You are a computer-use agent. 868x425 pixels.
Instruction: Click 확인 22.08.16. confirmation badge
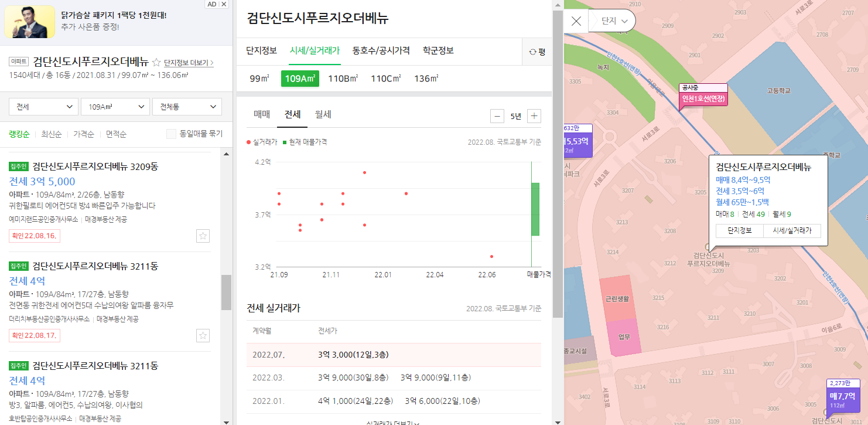(34, 236)
